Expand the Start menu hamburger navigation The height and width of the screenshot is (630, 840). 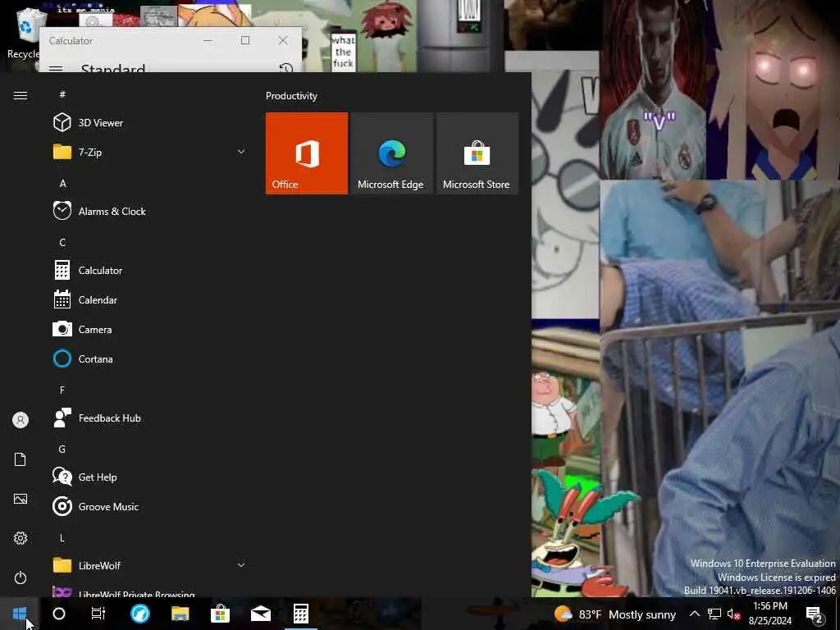[x=21, y=95]
